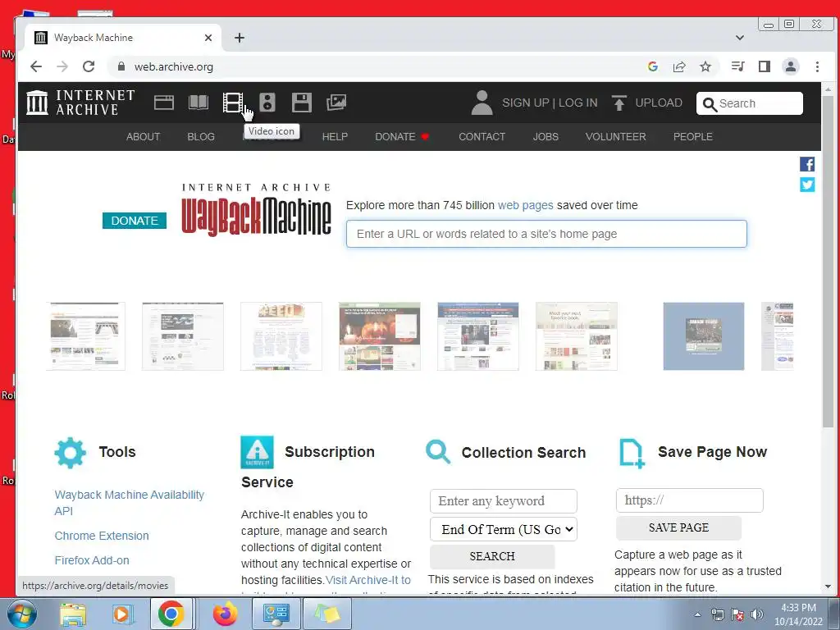Click the share page icon in address bar

pos(679,66)
